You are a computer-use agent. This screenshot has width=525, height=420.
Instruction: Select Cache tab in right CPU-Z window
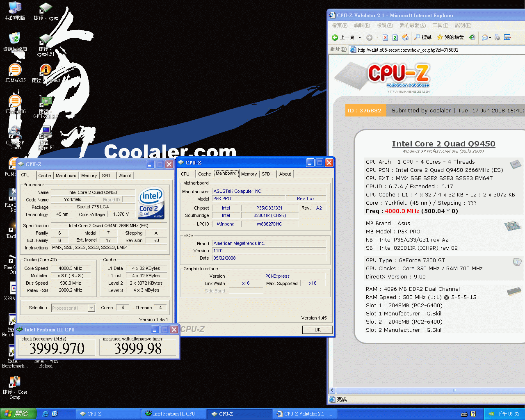[x=205, y=174]
